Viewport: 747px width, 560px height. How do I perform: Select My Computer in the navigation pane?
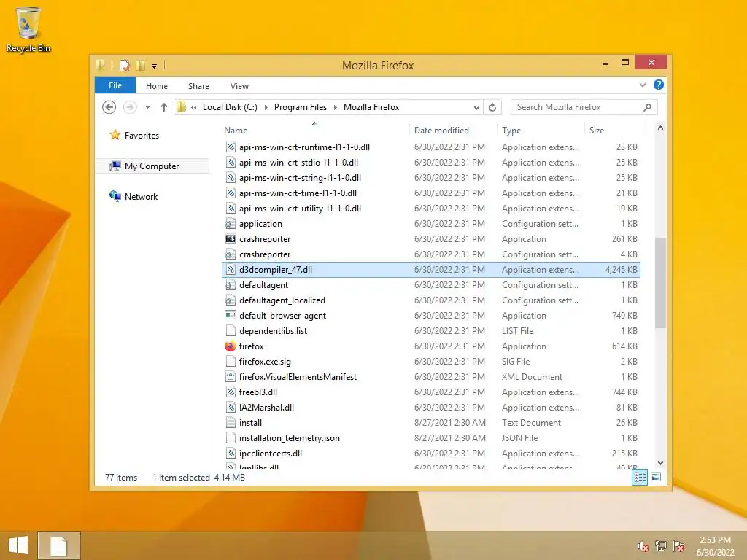coord(152,166)
